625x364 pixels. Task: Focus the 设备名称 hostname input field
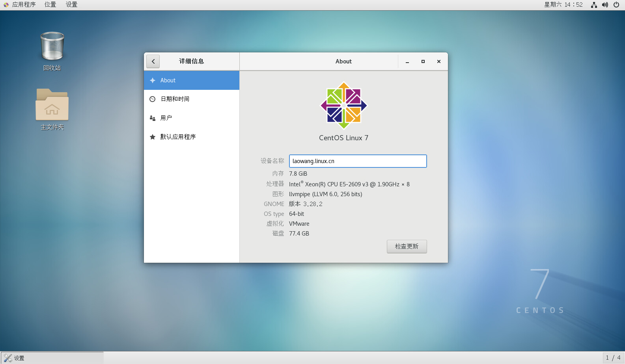coord(358,161)
